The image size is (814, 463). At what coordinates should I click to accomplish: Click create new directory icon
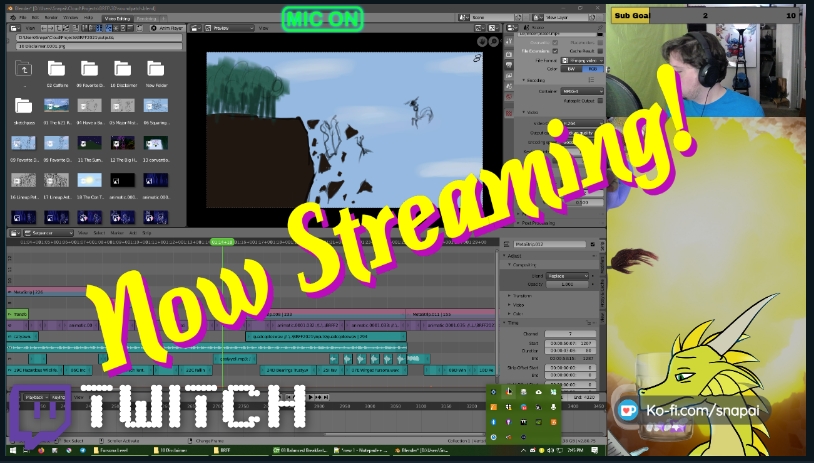coord(76,28)
